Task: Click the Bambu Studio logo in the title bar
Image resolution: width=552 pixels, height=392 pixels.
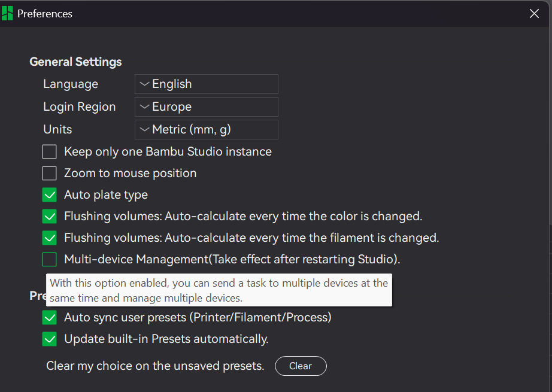Action: point(7,13)
